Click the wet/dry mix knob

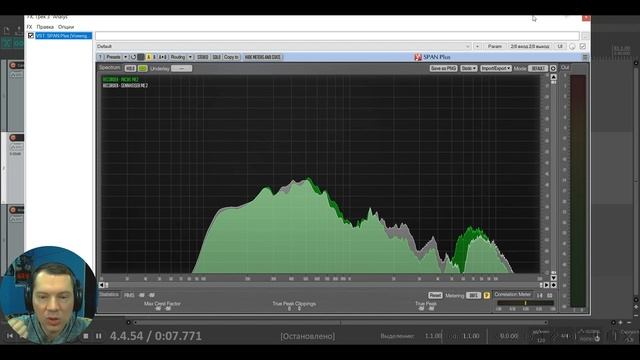(x=572, y=47)
